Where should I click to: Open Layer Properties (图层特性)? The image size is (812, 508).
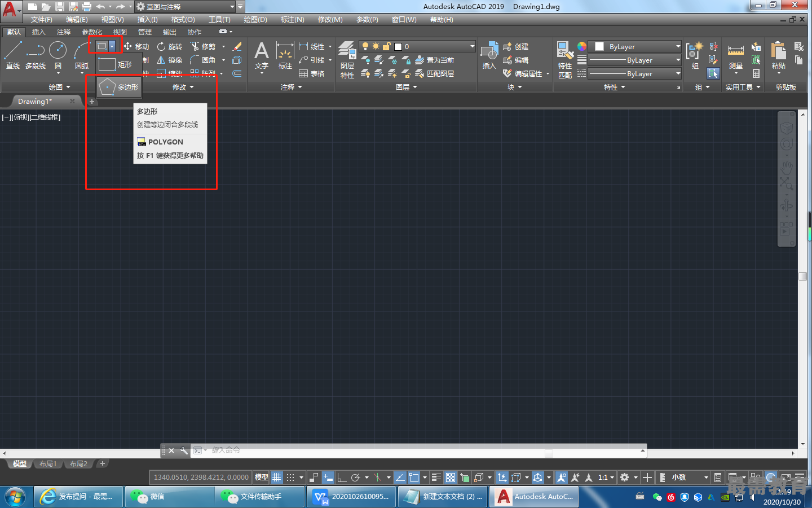tap(347, 60)
